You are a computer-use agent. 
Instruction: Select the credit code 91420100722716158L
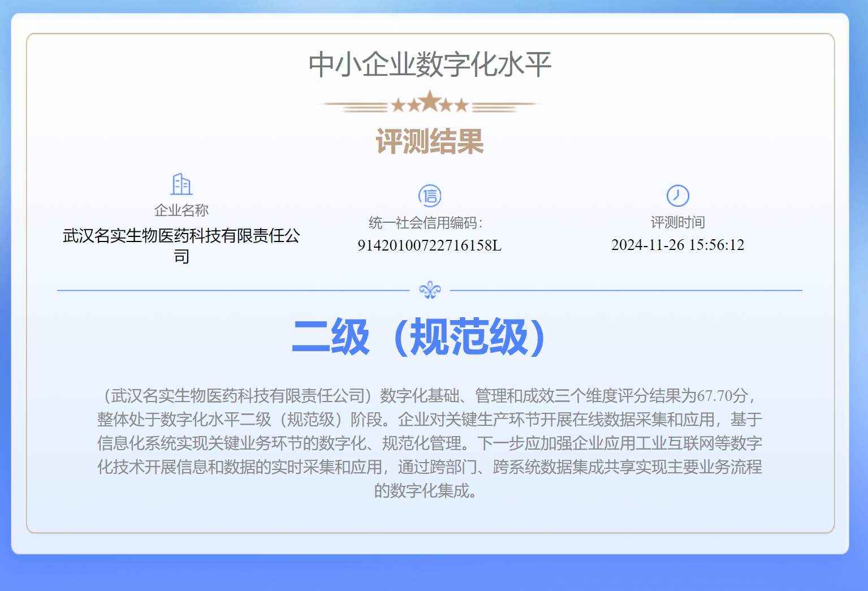pyautogui.click(x=429, y=245)
